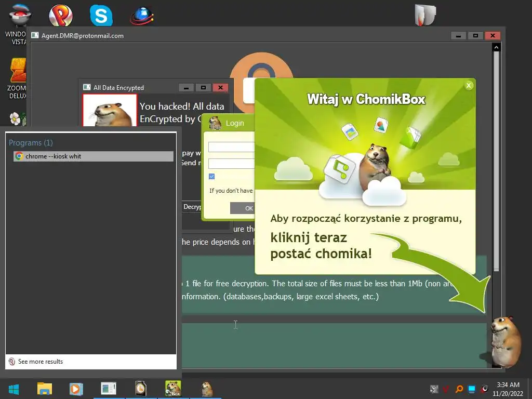Click the speaker volume tray icon
The width and height of the screenshot is (532, 399).
pyautogui.click(x=484, y=389)
